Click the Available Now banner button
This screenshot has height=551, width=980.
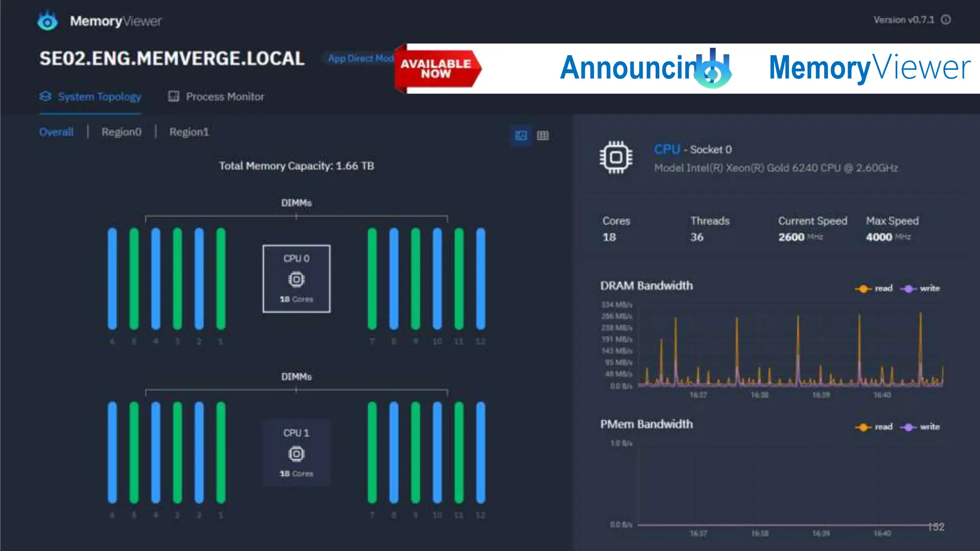pos(436,69)
